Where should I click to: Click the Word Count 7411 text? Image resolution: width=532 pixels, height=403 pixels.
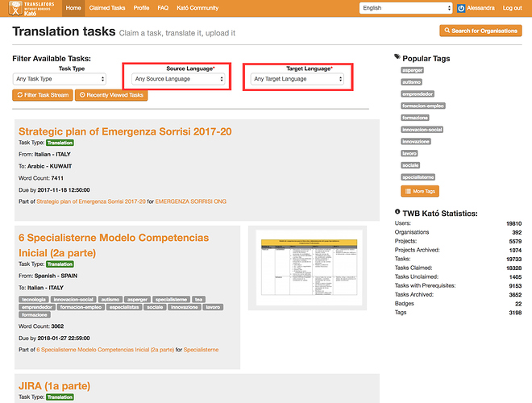41,178
